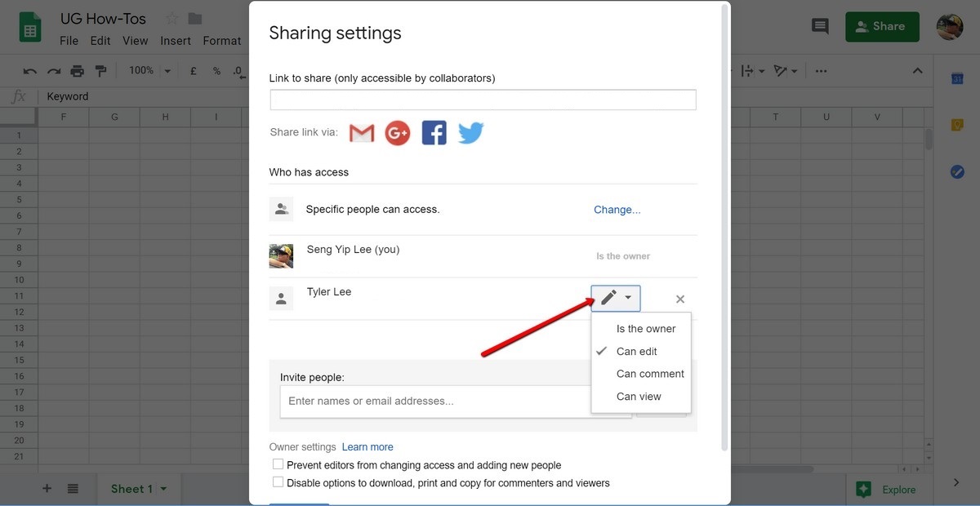
Task: Open Google Keep from the side panel
Action: click(x=956, y=124)
